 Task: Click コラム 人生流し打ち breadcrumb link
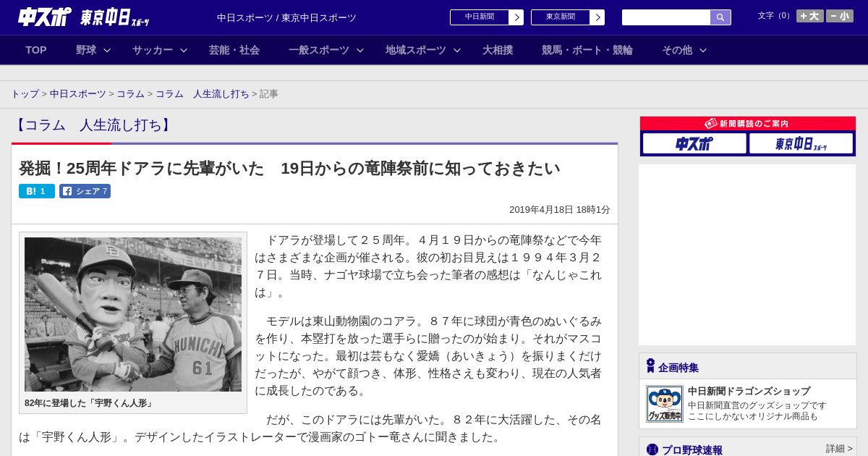[x=203, y=94]
